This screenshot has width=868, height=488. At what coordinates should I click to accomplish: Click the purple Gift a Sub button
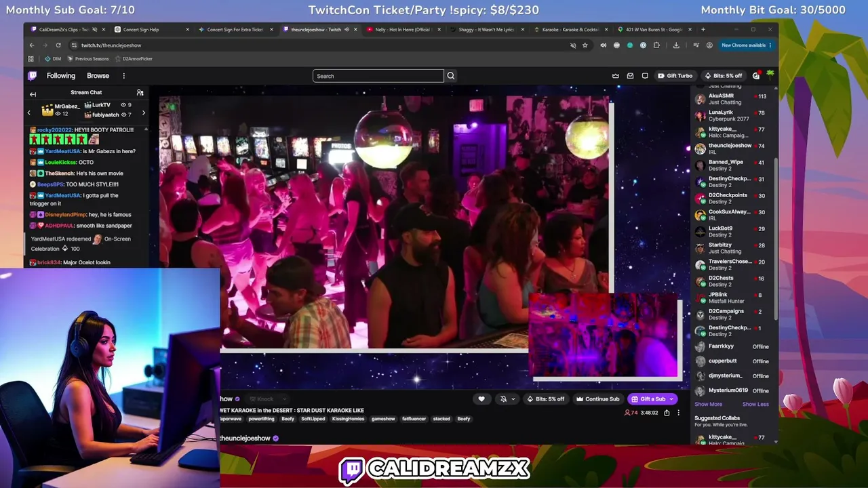click(x=652, y=399)
